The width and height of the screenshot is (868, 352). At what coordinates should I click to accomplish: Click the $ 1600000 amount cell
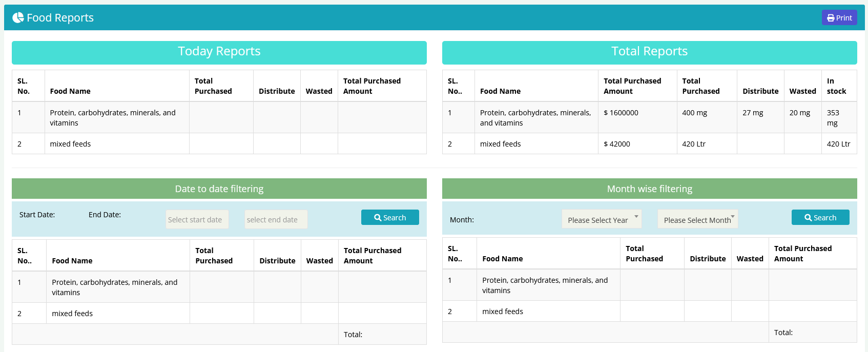621,113
